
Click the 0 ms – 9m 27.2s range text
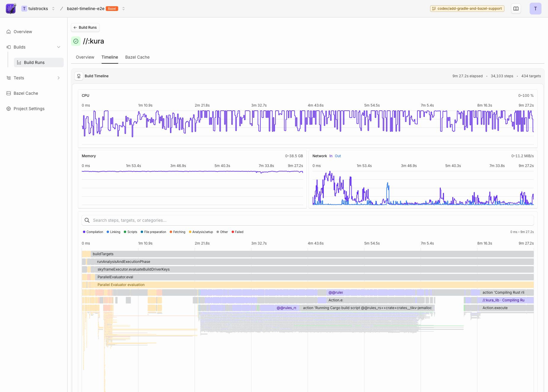click(522, 232)
